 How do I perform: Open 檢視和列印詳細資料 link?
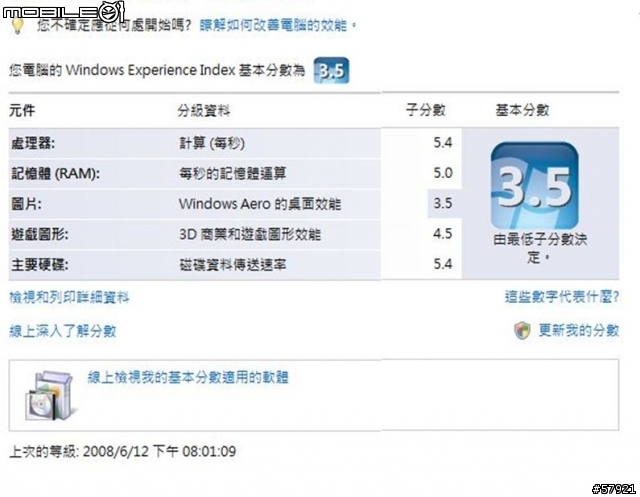coord(69,297)
